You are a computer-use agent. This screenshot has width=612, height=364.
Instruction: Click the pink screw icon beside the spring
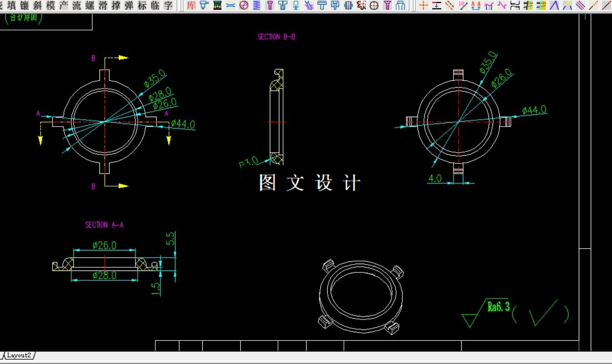click(270, 5)
